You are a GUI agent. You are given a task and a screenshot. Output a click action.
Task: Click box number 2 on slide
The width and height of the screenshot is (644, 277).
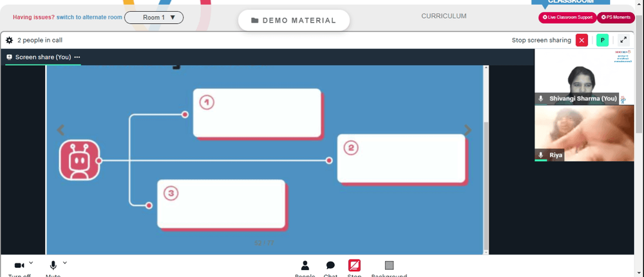[401, 158]
